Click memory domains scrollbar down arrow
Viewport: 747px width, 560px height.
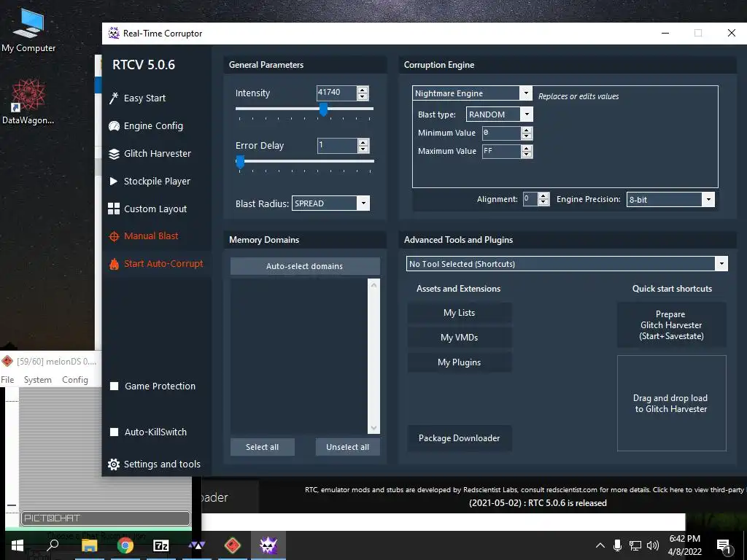click(373, 427)
